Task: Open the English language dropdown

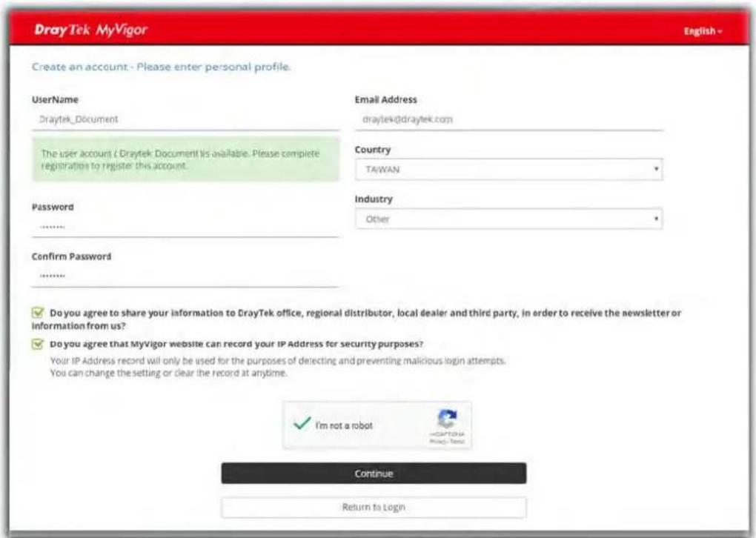Action: [703, 31]
